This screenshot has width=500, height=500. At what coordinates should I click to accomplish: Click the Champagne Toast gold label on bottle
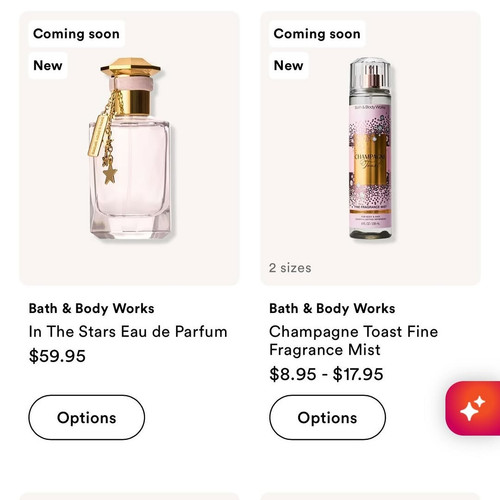(369, 159)
